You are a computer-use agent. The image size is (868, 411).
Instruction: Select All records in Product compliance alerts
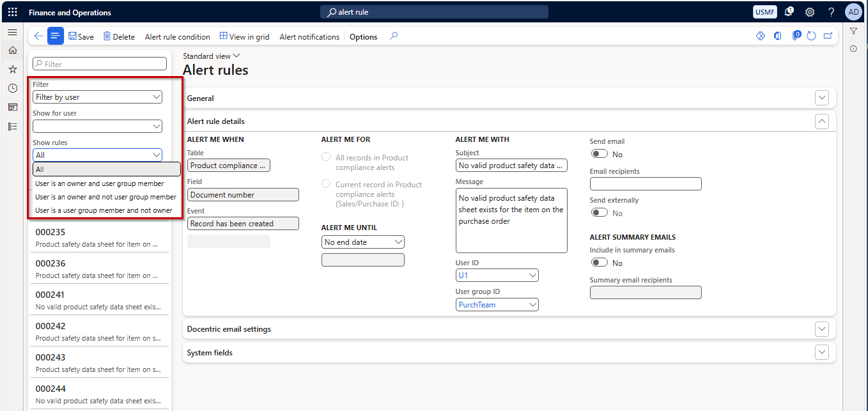click(326, 157)
